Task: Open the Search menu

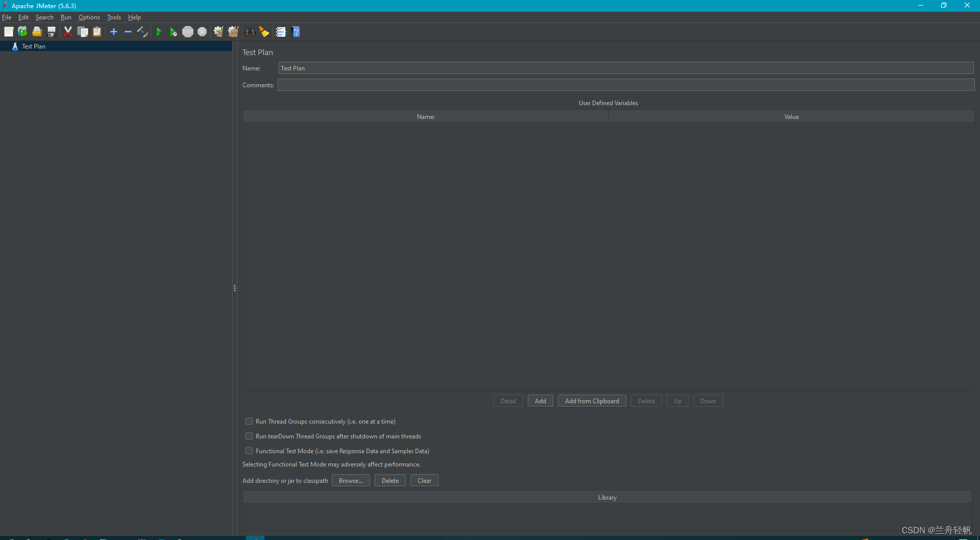Action: [44, 17]
